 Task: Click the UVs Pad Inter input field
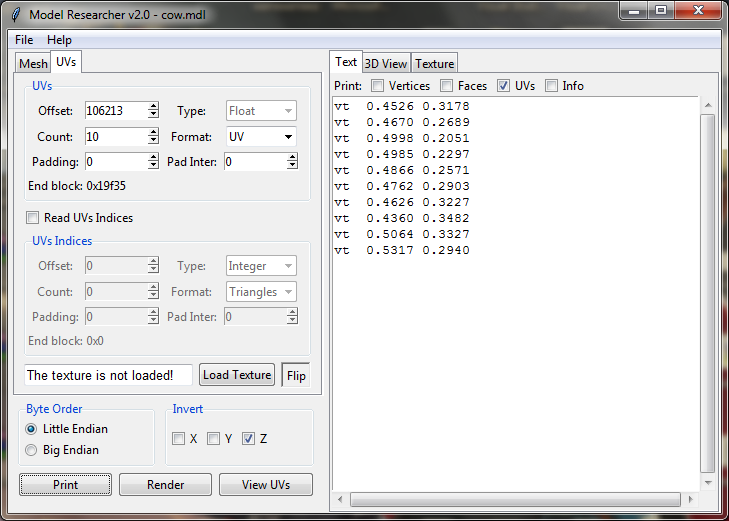(255, 162)
